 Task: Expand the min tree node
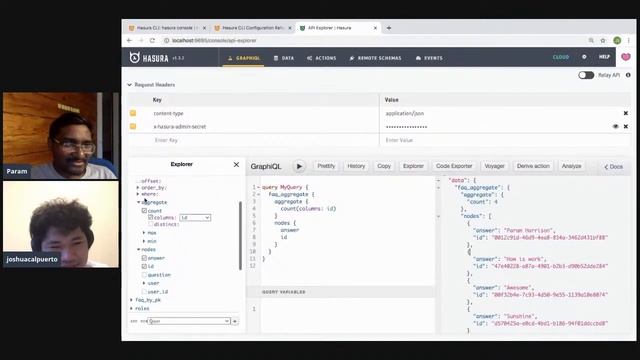144,241
